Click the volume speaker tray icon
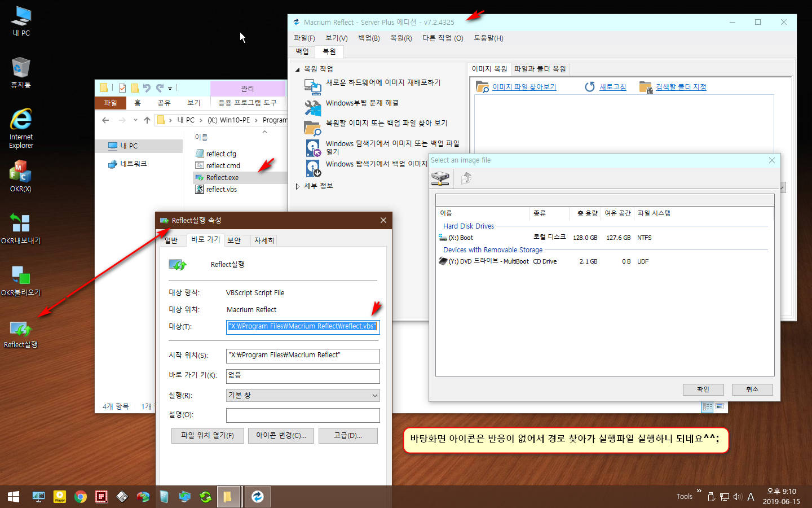 (x=737, y=497)
